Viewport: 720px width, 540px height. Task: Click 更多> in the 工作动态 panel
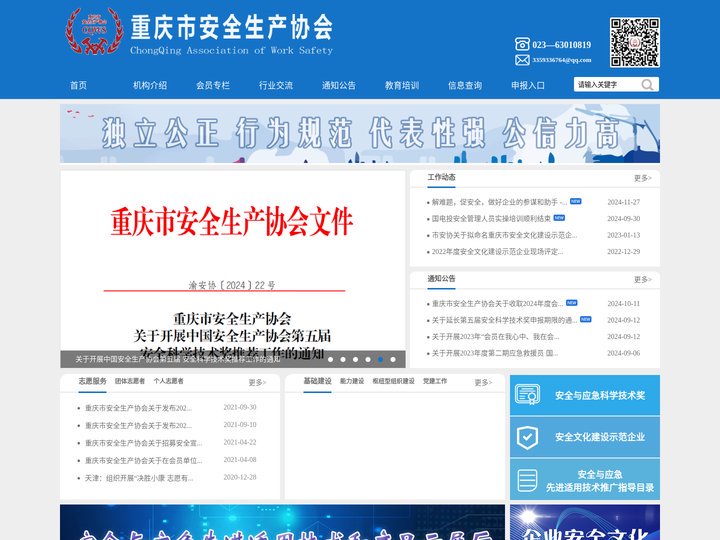click(x=642, y=178)
